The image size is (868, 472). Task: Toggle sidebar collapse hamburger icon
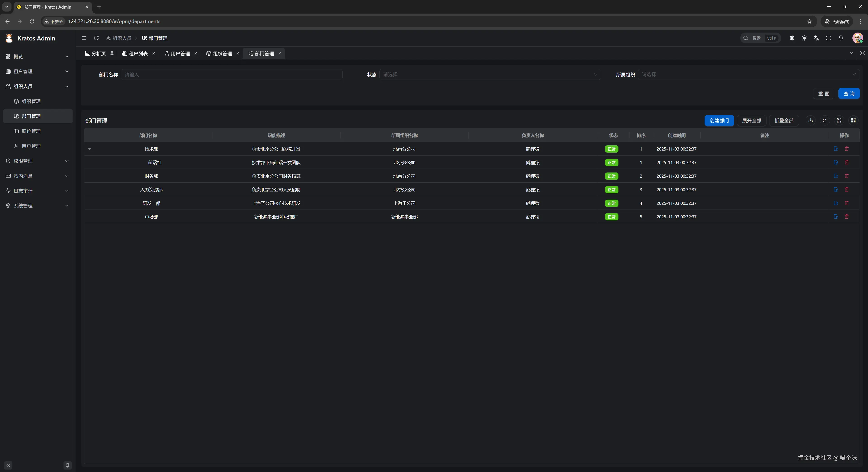pos(84,38)
